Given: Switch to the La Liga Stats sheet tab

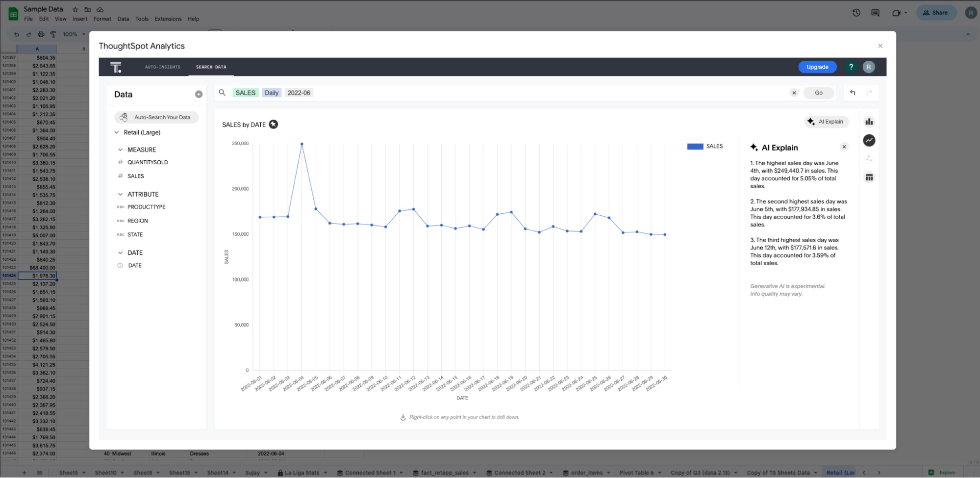Looking at the screenshot, I should [302, 473].
